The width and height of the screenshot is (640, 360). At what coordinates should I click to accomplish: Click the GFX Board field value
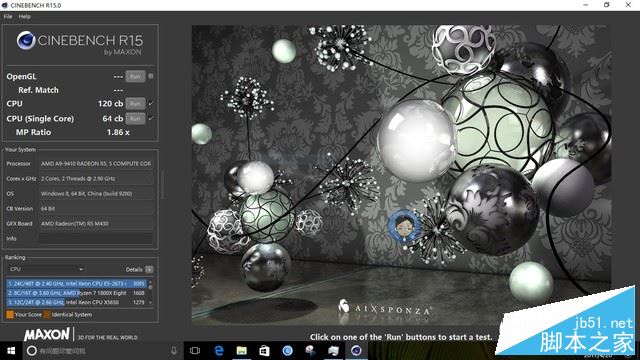96,224
